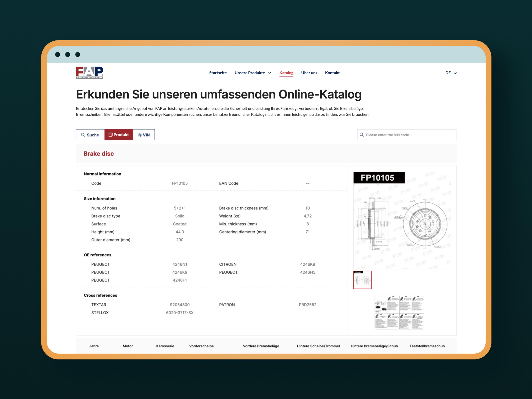Click the magnifier icon in Suche tab
The width and height of the screenshot is (532, 399).
[x=83, y=135]
